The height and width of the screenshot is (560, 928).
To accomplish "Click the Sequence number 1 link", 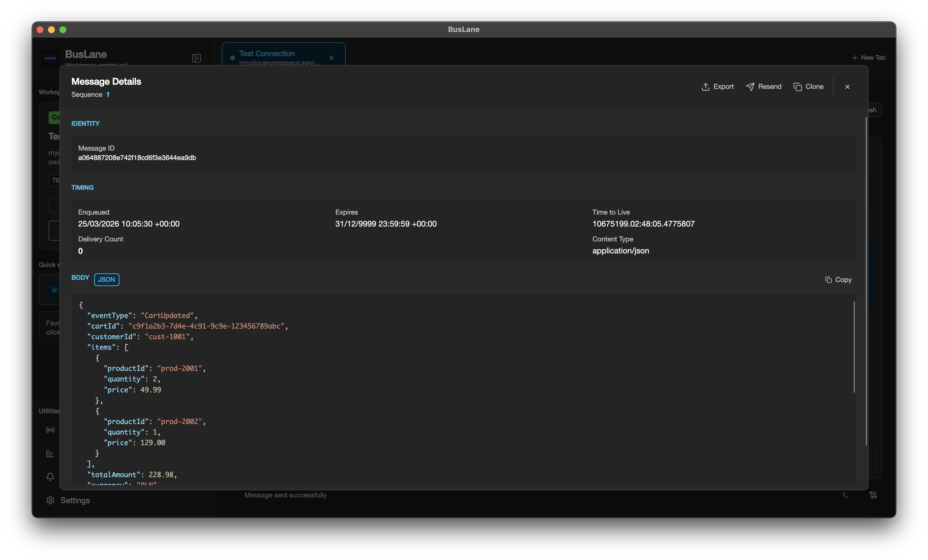I will tap(108, 95).
